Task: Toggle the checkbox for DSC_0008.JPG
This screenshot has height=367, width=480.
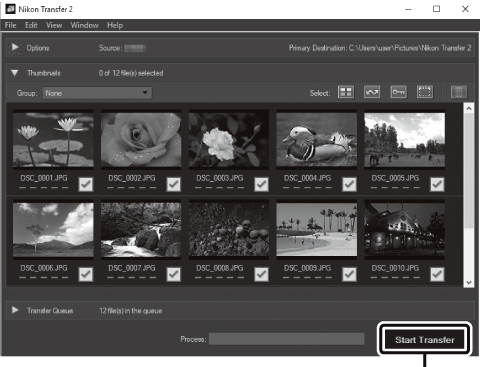Action: pyautogui.click(x=261, y=274)
